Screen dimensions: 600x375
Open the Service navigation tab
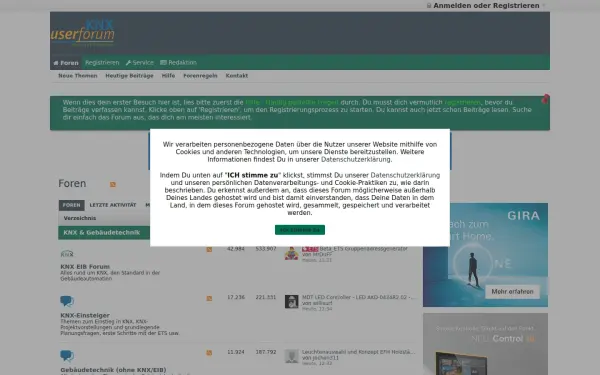pyautogui.click(x=140, y=63)
